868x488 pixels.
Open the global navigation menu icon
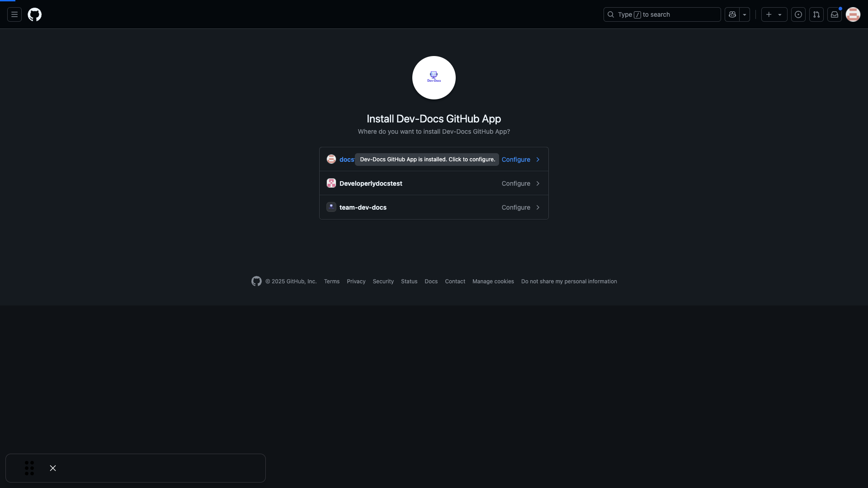click(x=14, y=14)
